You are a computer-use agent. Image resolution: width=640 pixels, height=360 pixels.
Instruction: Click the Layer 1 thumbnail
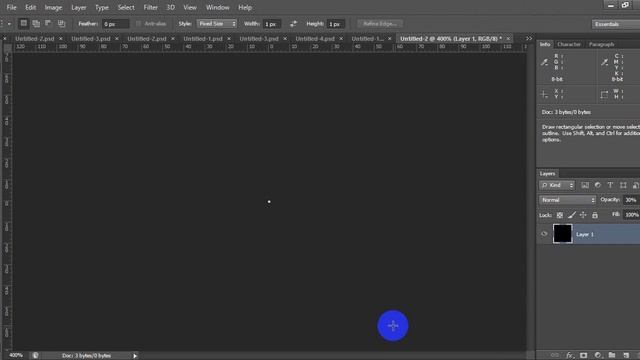click(562, 234)
